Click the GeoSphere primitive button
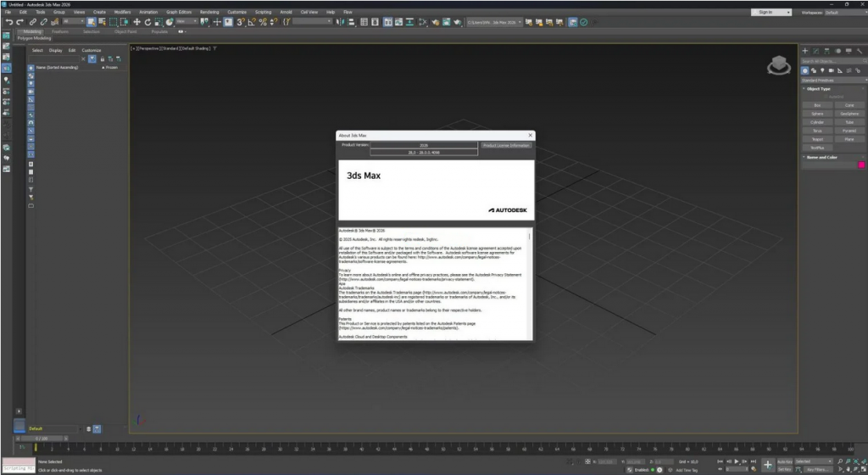868x475 pixels. (x=849, y=114)
